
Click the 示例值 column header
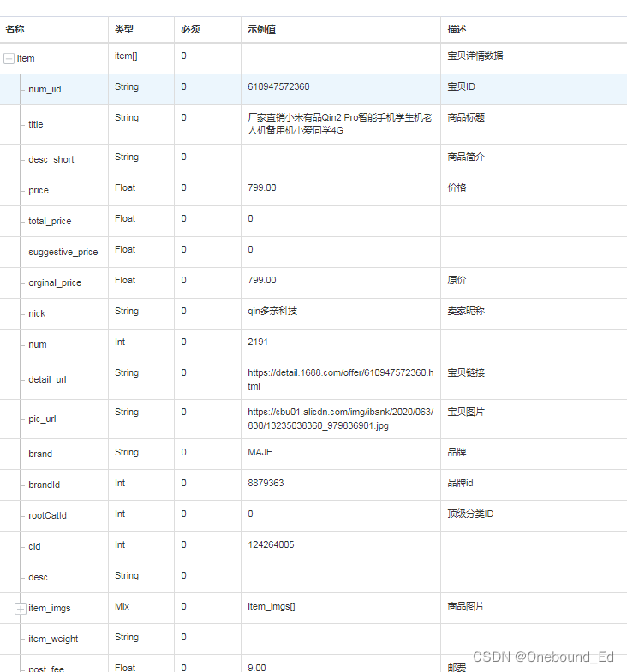coord(261,29)
